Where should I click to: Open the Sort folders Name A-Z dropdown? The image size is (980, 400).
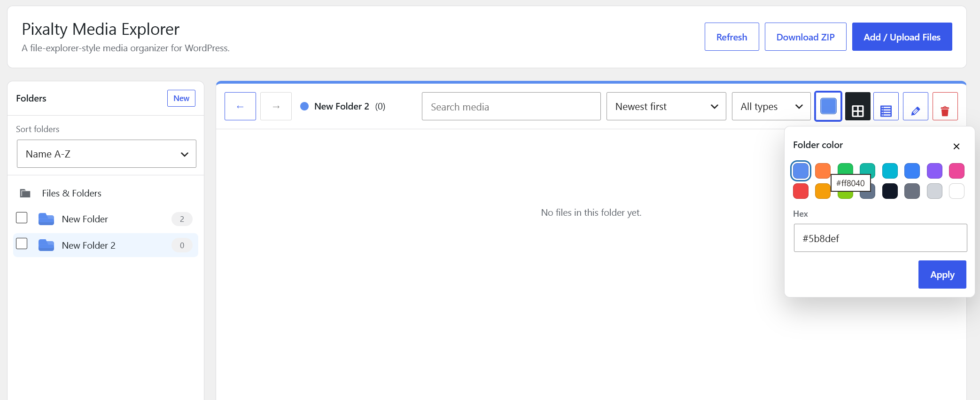pos(107,154)
